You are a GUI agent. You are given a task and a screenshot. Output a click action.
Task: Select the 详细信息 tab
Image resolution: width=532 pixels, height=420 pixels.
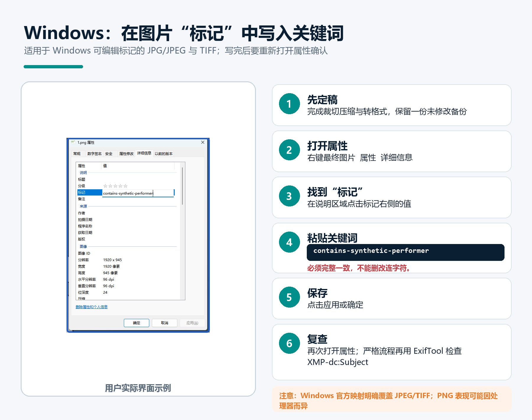pyautogui.click(x=144, y=153)
